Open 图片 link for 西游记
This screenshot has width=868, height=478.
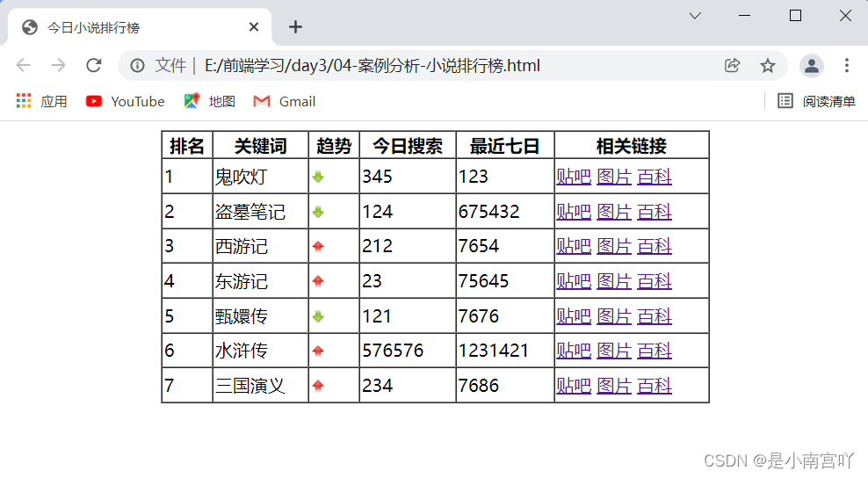(x=614, y=246)
